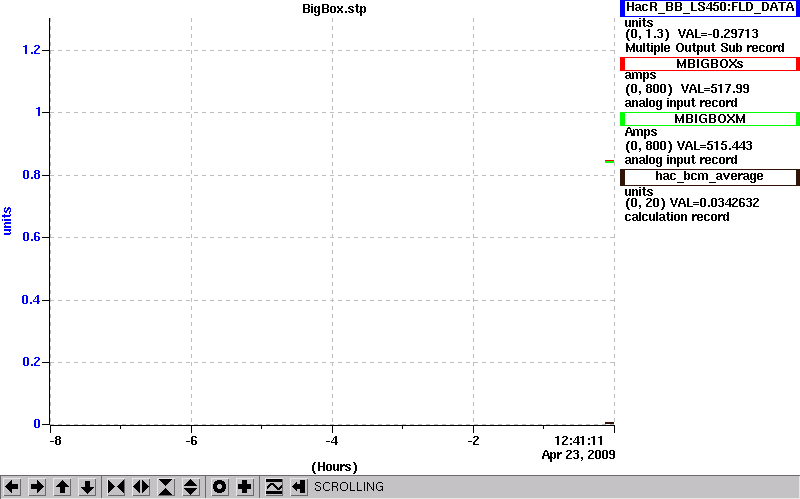Click the 1.2 y-axis tick label
The width and height of the screenshot is (800, 499).
[x=31, y=50]
